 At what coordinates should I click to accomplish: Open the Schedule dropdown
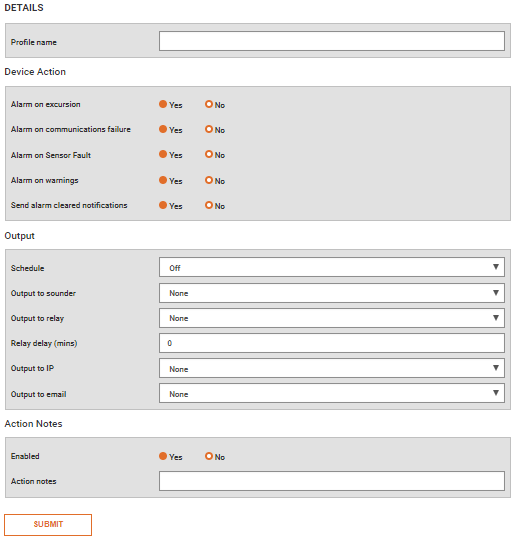332,267
